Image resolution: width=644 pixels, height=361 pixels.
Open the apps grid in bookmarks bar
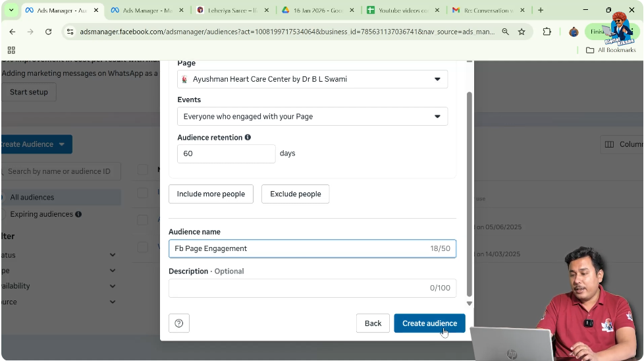coord(11,50)
